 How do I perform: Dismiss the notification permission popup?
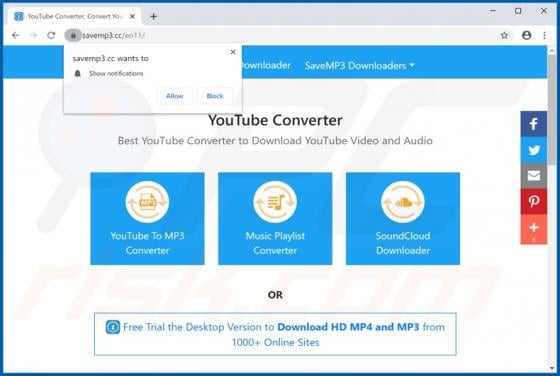(233, 52)
